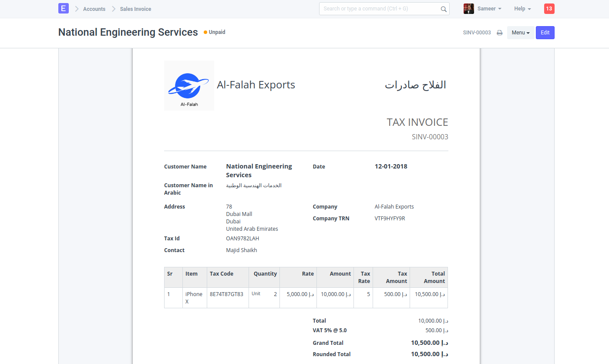Go to the Accounts breadcrumb
The image size is (609, 364).
tap(94, 9)
